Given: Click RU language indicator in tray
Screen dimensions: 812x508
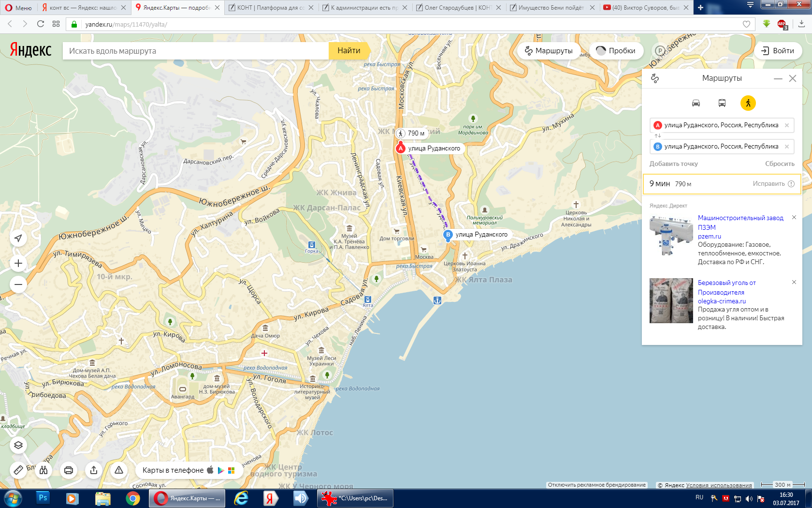Looking at the screenshot, I should click(699, 497).
